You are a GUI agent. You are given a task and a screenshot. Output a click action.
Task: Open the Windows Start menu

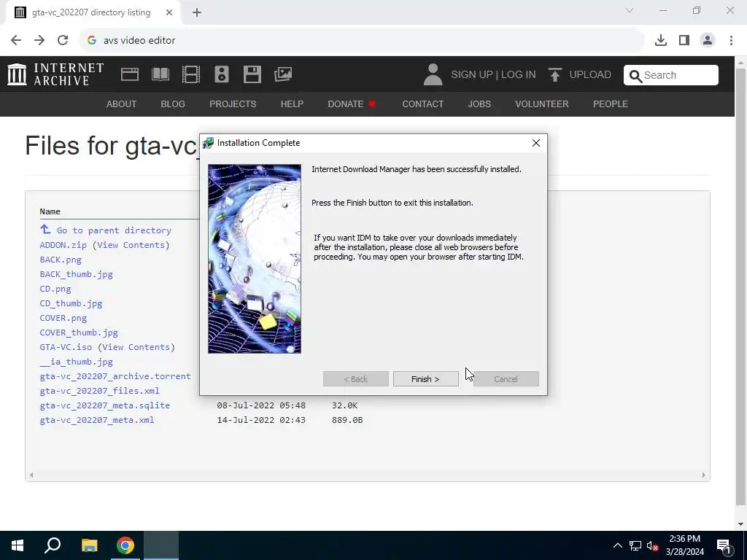click(18, 545)
